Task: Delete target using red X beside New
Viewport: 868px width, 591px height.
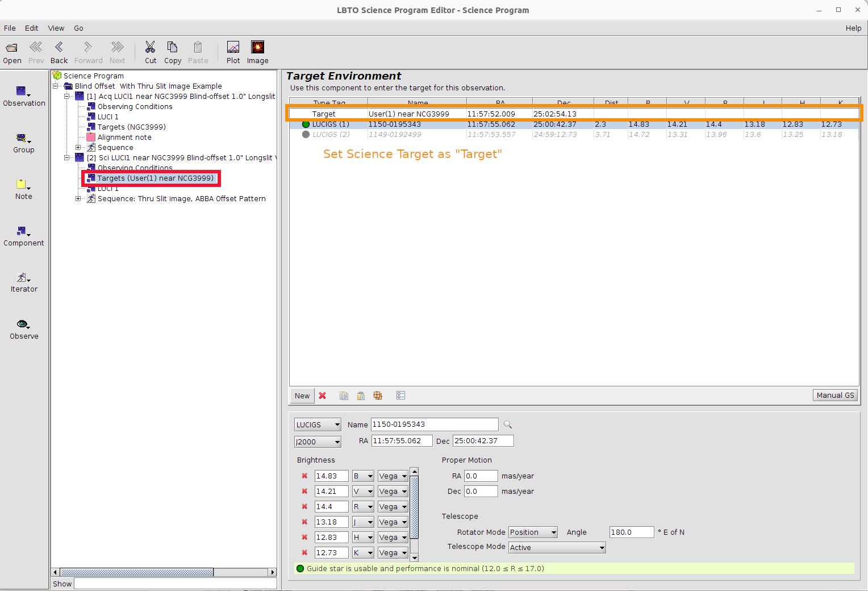Action: [x=323, y=396]
